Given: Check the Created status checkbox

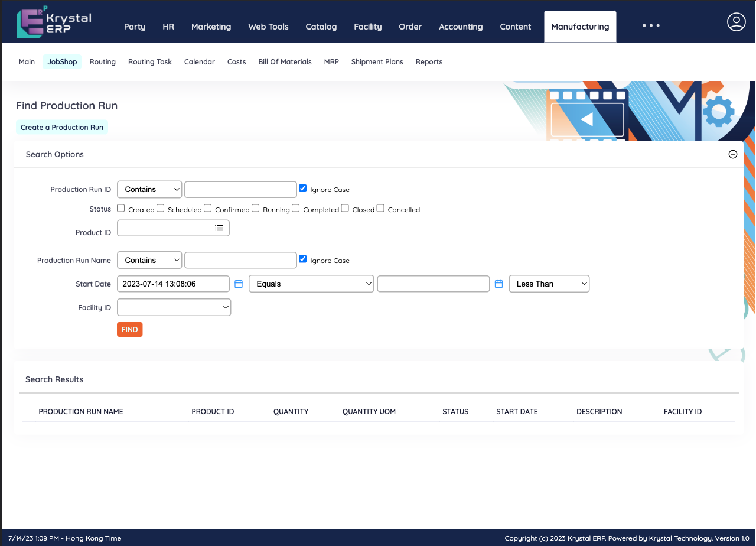Looking at the screenshot, I should coord(121,208).
